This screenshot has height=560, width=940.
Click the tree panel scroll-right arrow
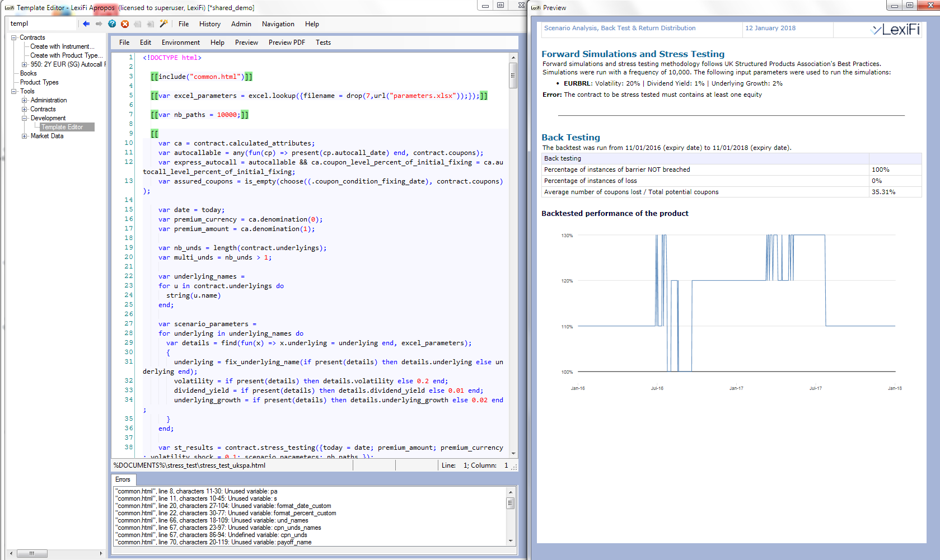(x=101, y=553)
